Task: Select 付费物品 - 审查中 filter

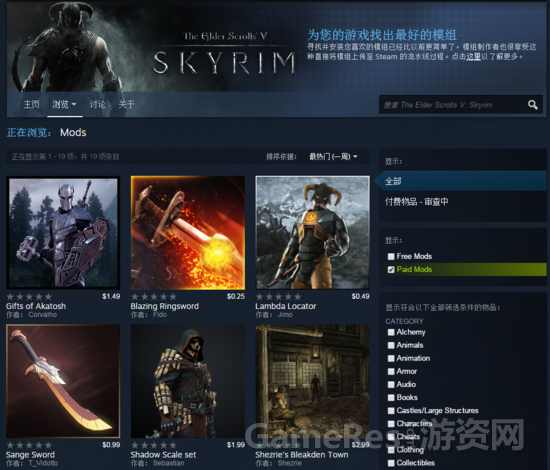Action: pyautogui.click(x=417, y=202)
